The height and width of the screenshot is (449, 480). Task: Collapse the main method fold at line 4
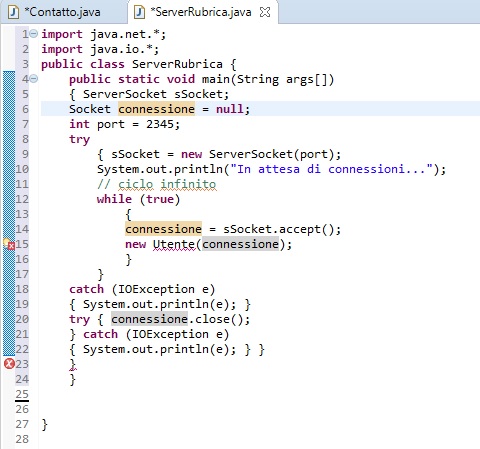(34, 79)
